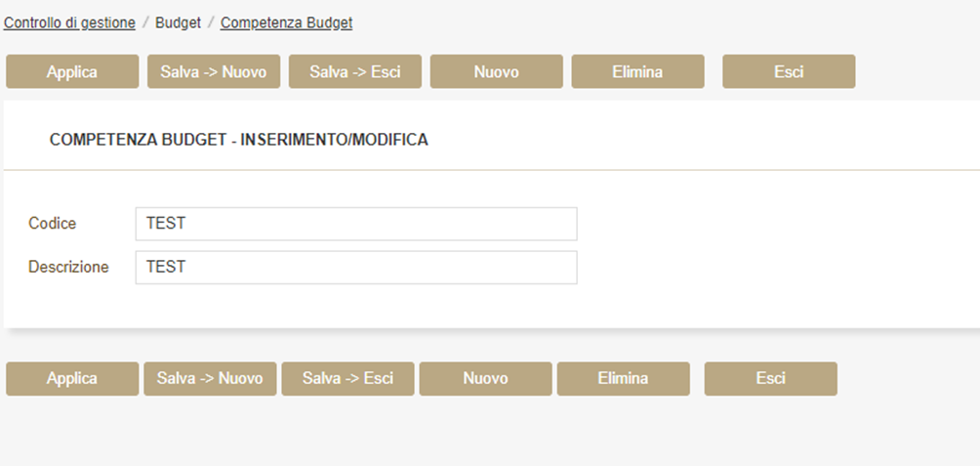This screenshot has width=980, height=466.
Task: Open the Controllo di gestione breadcrumb link
Action: click(69, 22)
